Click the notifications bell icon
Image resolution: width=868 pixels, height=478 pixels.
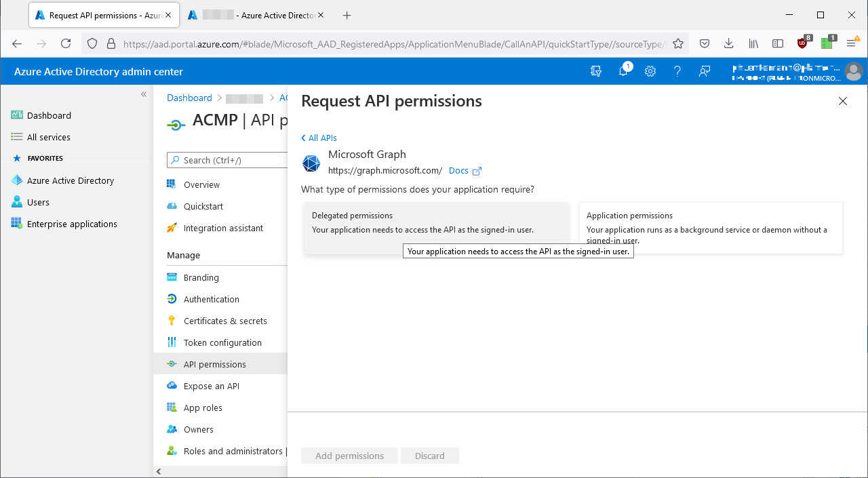point(623,71)
